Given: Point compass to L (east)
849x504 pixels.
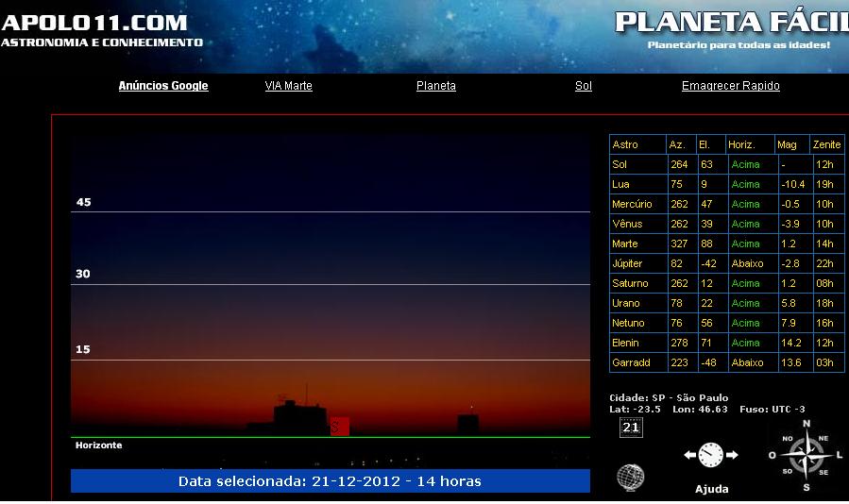Looking at the screenshot, I should pyautogui.click(x=840, y=455).
